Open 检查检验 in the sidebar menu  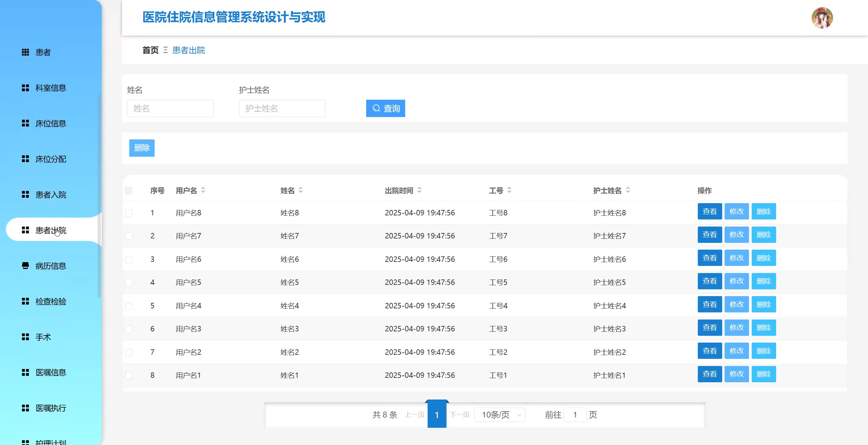(51, 301)
